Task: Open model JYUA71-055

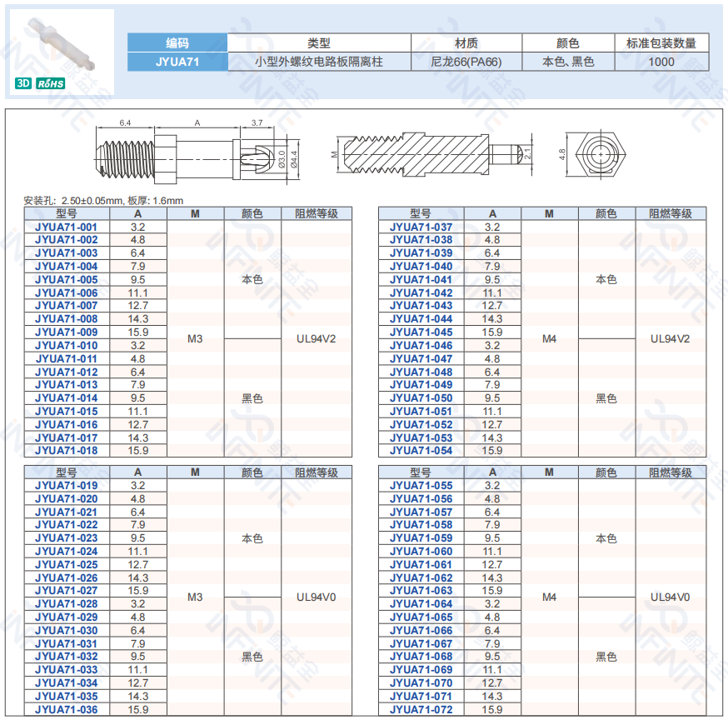Action: tap(421, 486)
